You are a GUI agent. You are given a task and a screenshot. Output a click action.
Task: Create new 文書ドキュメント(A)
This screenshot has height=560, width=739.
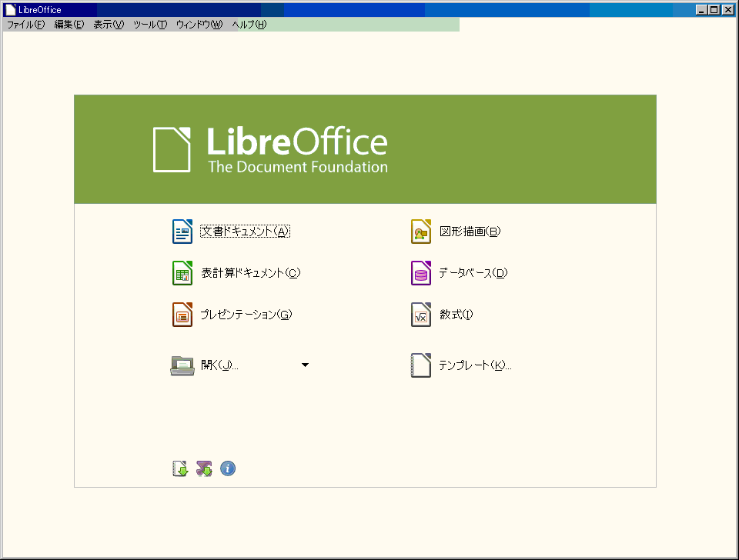245,232
